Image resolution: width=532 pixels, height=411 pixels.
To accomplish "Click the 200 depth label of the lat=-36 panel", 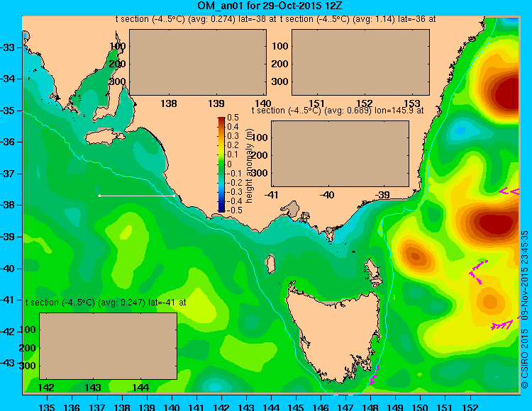I will point(279,64).
